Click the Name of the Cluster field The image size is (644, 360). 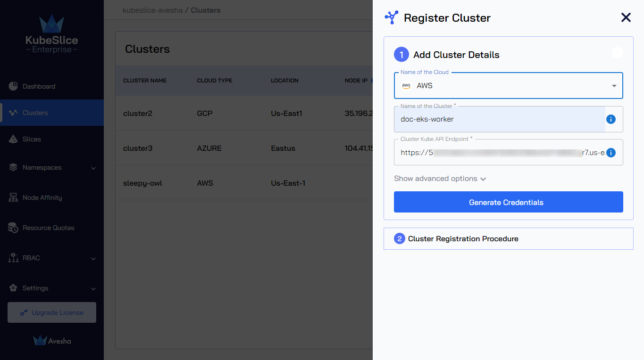(500, 119)
